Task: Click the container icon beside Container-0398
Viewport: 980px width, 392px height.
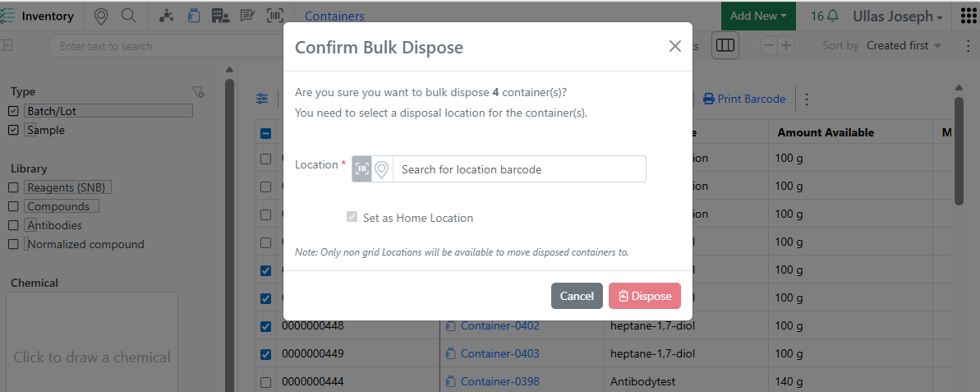Action: click(x=450, y=381)
